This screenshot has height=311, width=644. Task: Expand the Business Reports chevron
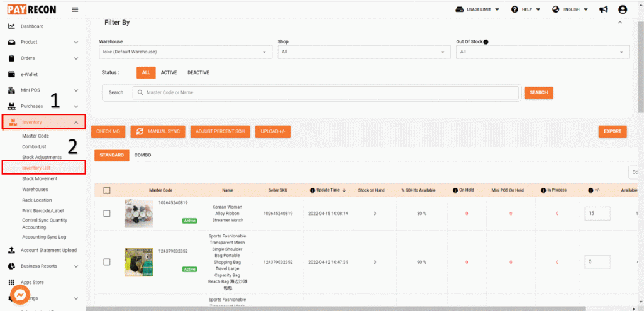(x=76, y=266)
